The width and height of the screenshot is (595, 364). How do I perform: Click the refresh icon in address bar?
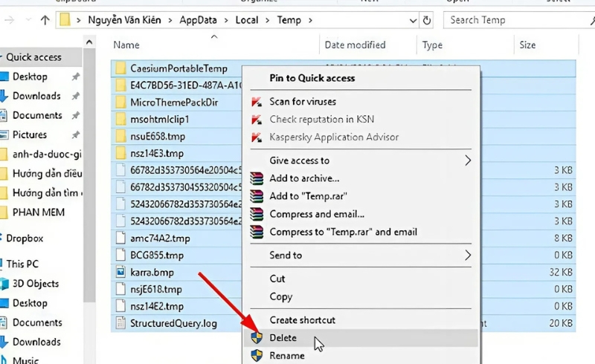tap(426, 20)
